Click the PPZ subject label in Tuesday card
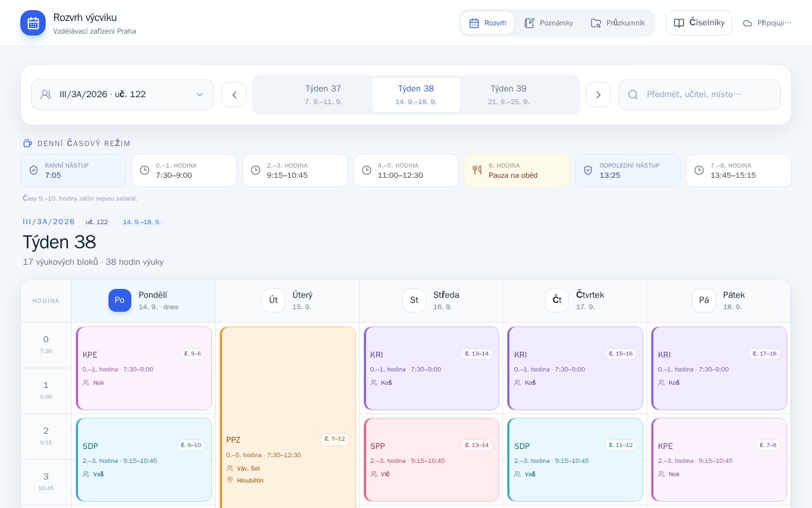 pos(233,440)
